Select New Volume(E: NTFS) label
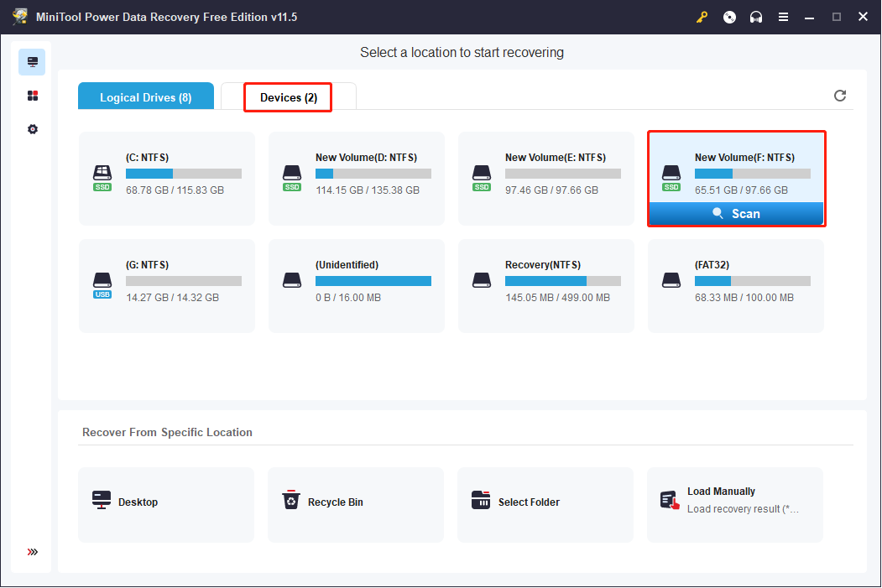Viewport: 882px width, 588px height. [x=556, y=158]
